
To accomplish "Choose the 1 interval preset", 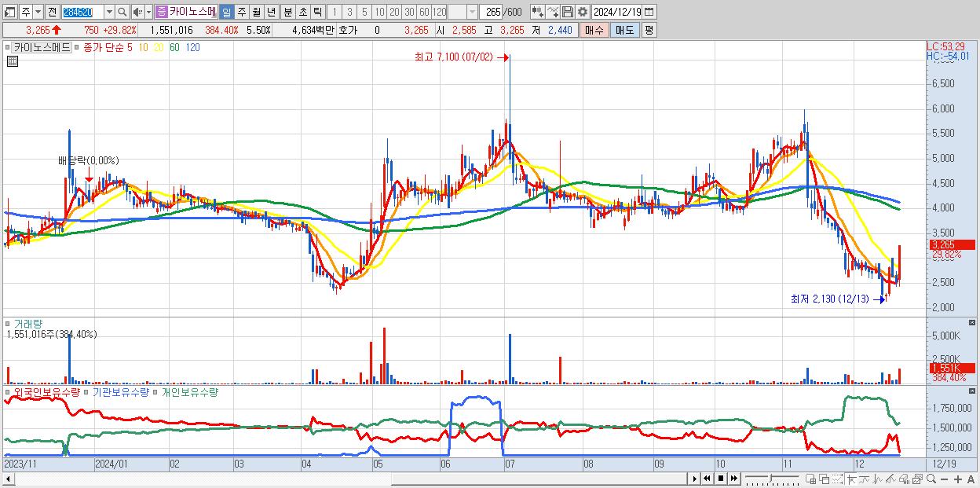I will coord(334,12).
